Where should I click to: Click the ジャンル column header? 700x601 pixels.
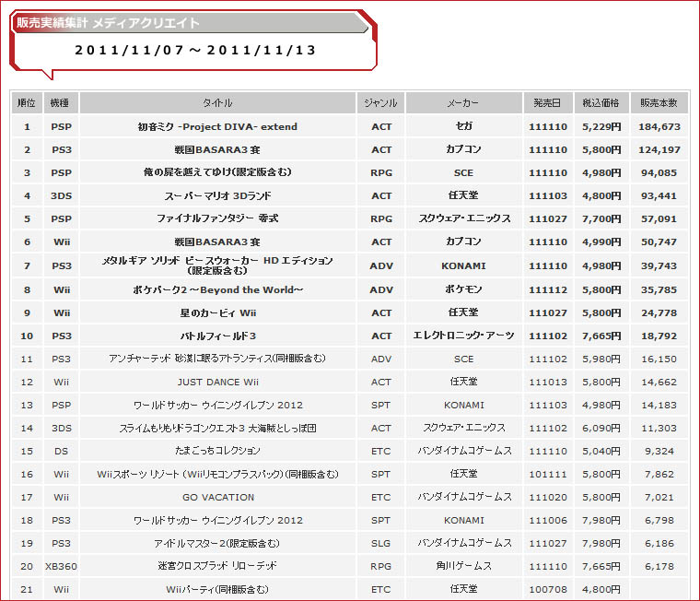tap(380, 102)
